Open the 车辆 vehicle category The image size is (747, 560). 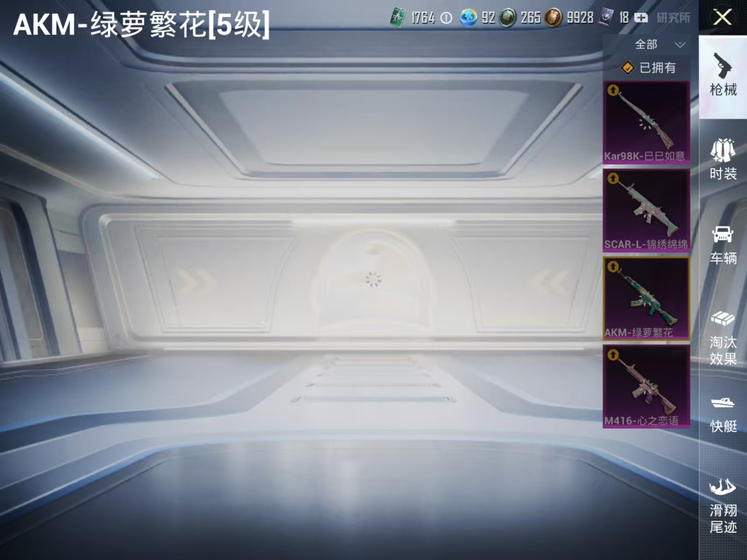[x=723, y=245]
